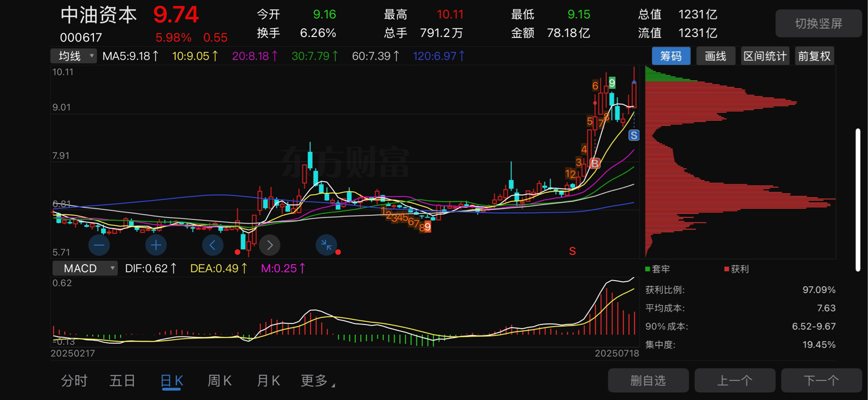This screenshot has height=400, width=868.
Task: Tap the 换手 6.26% turnover value
Action: pyautogui.click(x=318, y=33)
